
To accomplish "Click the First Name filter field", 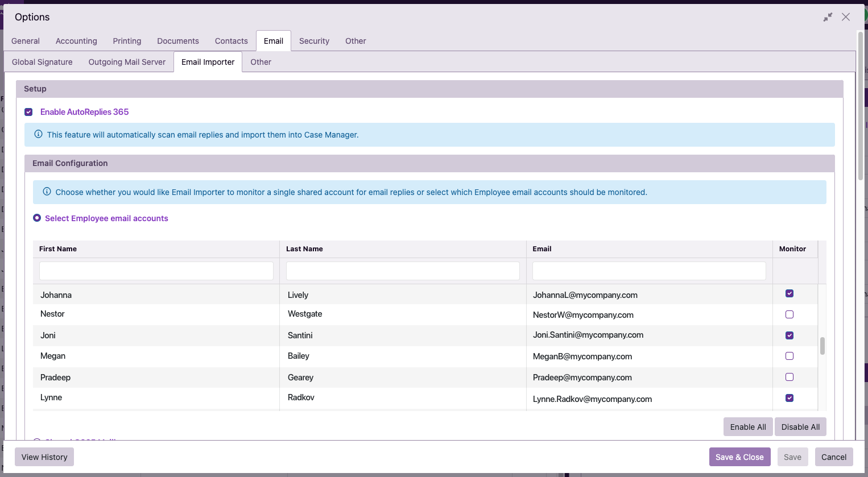I will point(155,271).
